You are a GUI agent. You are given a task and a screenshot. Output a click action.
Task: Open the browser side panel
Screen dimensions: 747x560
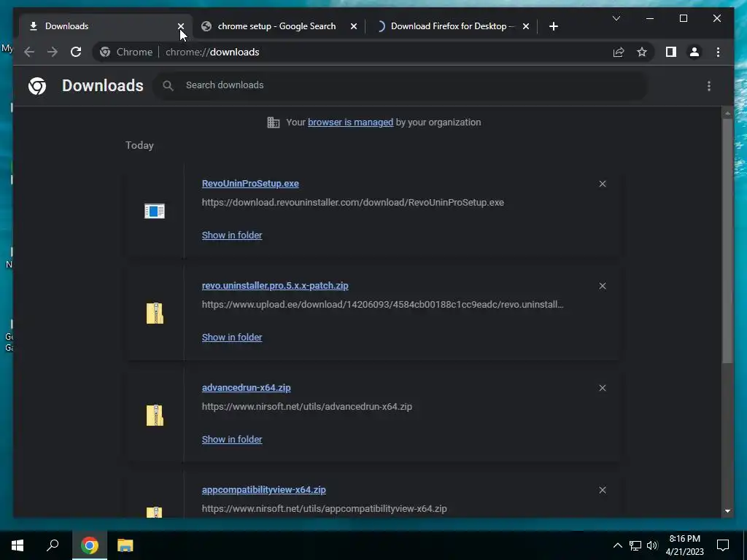671,52
